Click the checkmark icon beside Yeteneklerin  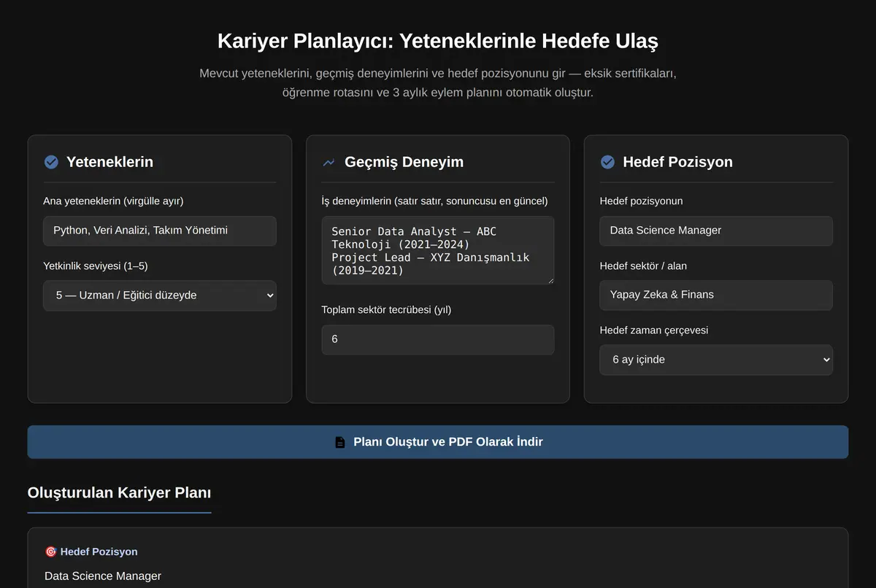coord(51,162)
